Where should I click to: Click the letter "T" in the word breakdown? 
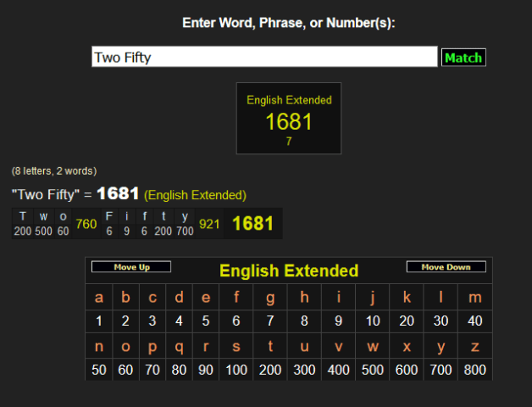click(x=23, y=216)
